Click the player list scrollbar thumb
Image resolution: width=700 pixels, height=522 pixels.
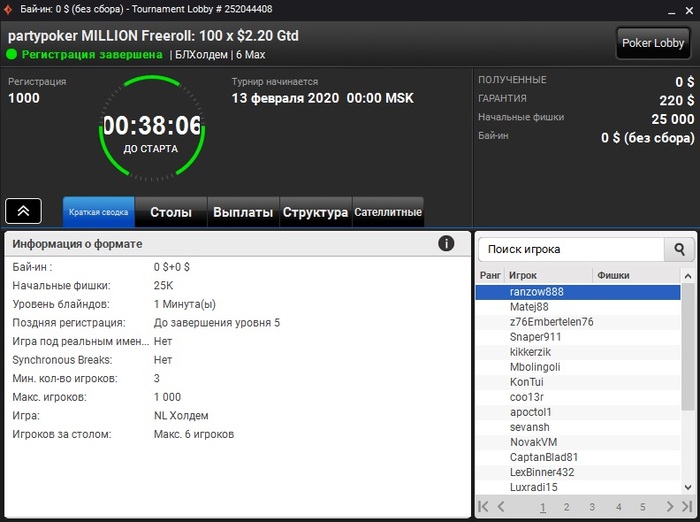pyautogui.click(x=688, y=347)
